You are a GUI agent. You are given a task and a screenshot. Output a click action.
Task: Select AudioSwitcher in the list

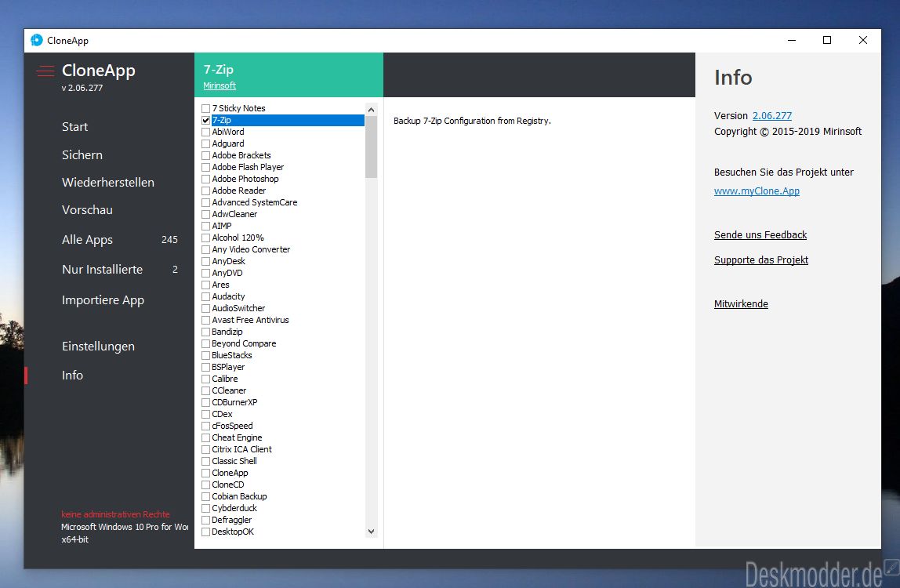pos(238,308)
